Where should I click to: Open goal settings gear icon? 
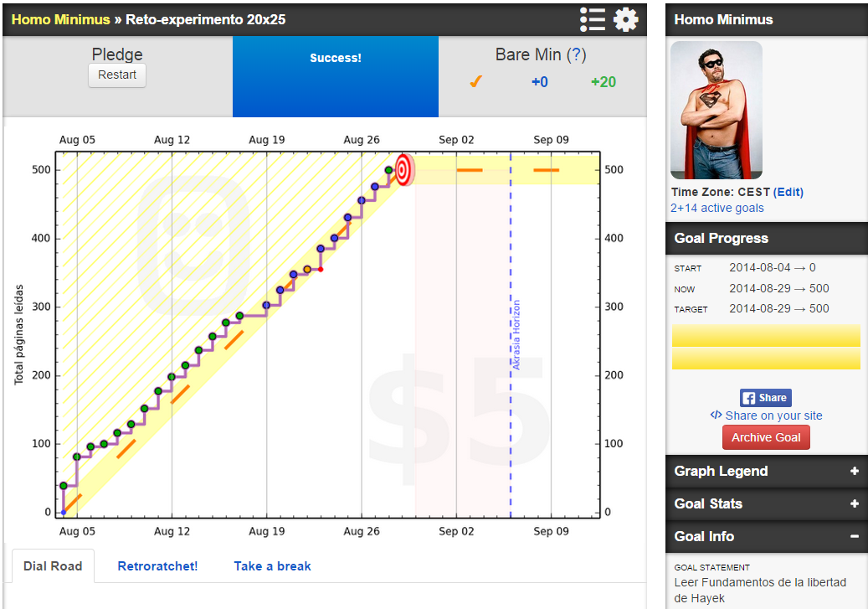(625, 19)
